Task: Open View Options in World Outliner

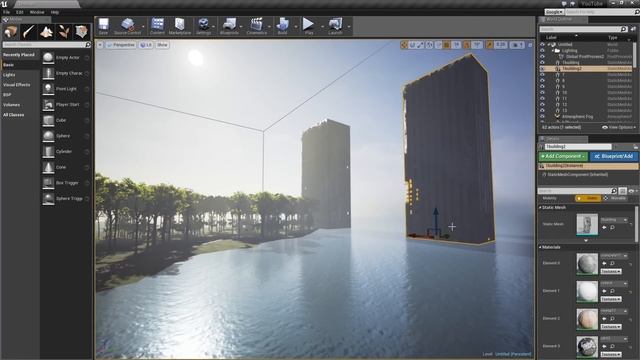Action: (x=619, y=127)
